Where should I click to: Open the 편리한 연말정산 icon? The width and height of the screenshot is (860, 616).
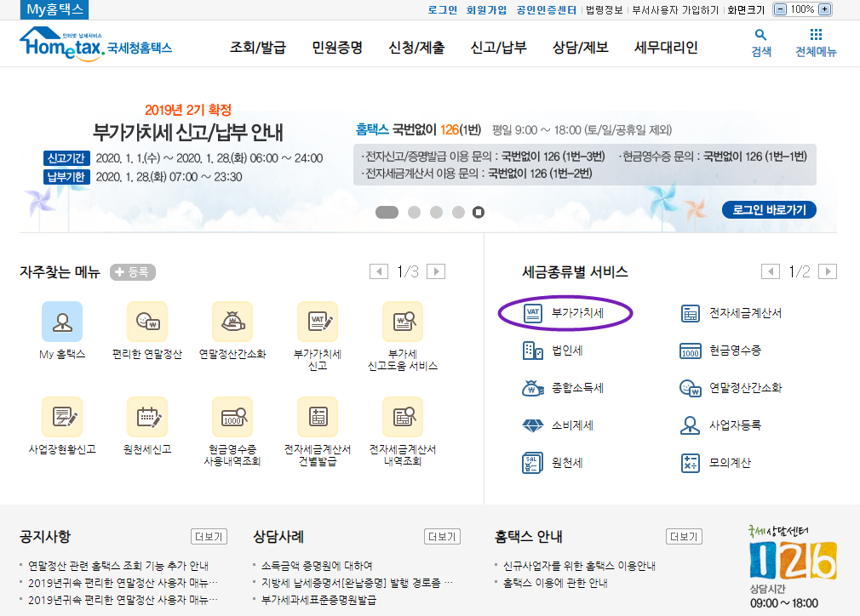click(x=147, y=322)
